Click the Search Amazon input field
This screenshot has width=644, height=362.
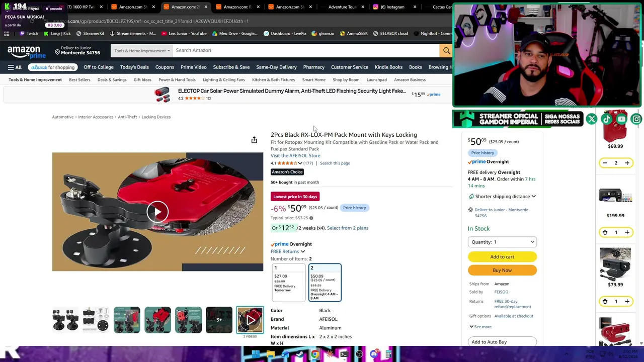tap(306, 50)
